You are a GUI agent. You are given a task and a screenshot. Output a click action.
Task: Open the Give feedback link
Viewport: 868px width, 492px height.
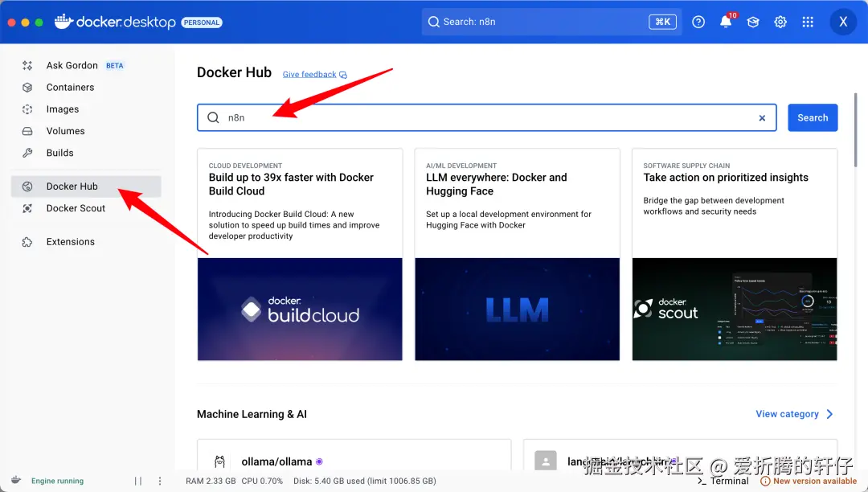click(x=309, y=75)
